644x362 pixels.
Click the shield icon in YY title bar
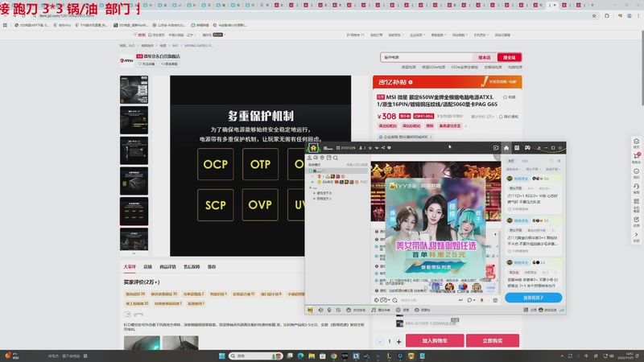click(x=389, y=148)
